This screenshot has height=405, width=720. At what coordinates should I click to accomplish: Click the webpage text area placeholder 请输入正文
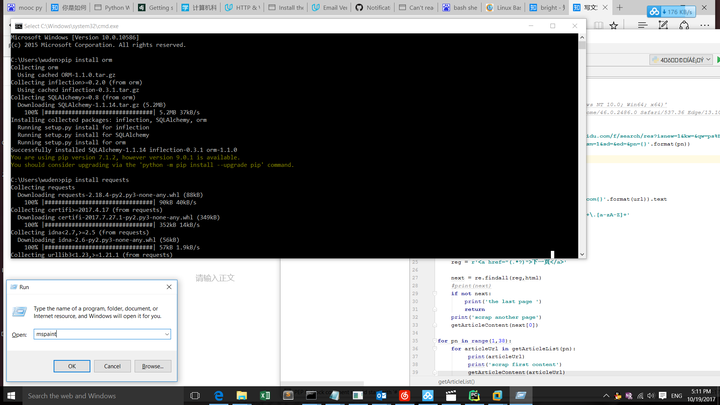(215, 278)
